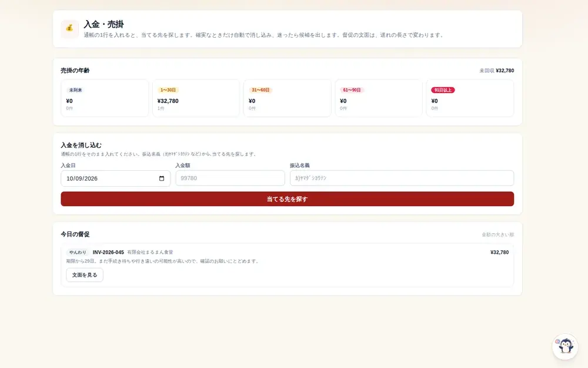Click the やんわり tone badge

point(78,253)
